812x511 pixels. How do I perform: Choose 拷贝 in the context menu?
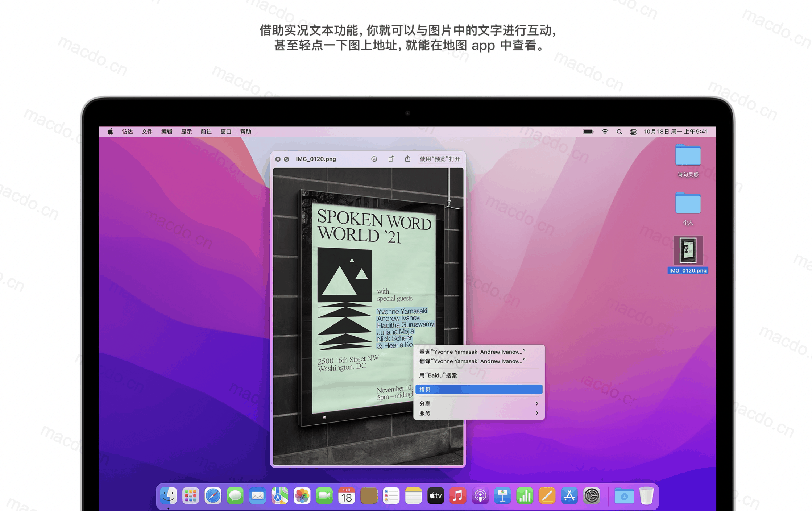(x=478, y=389)
